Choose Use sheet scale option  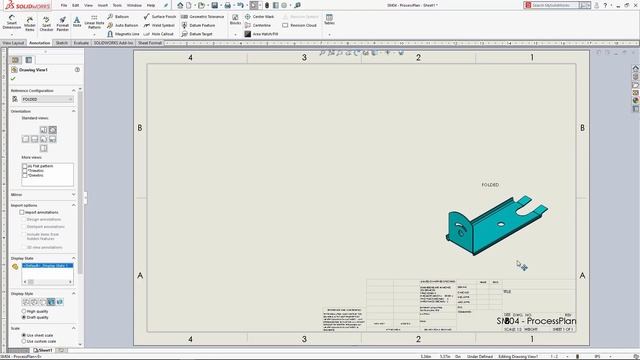point(24,335)
